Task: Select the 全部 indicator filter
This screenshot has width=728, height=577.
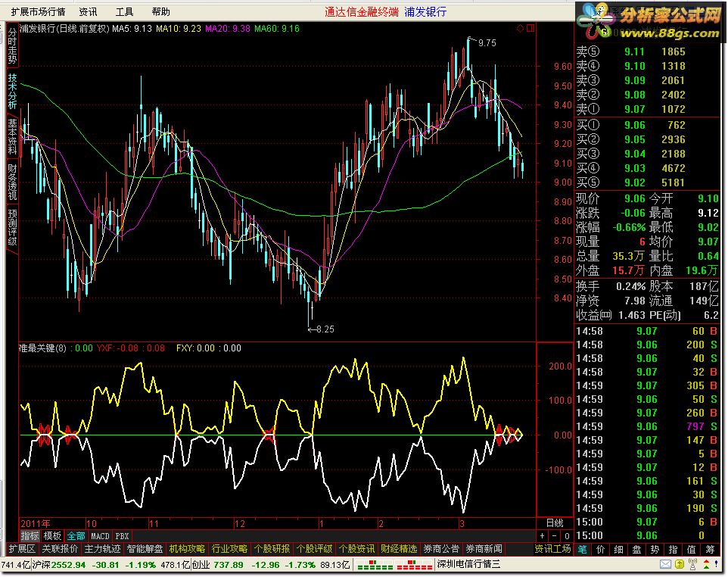Action: coord(76,535)
